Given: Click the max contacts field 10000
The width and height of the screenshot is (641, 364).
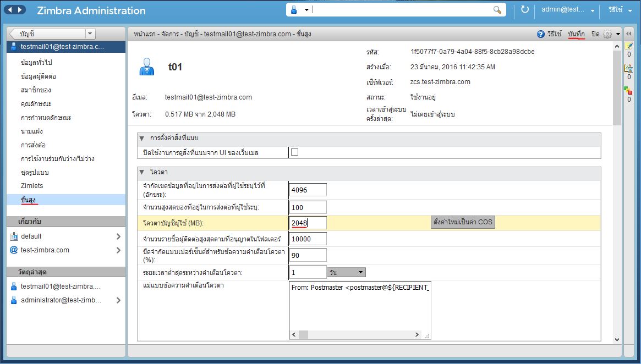Looking at the screenshot, I should click(x=308, y=239).
